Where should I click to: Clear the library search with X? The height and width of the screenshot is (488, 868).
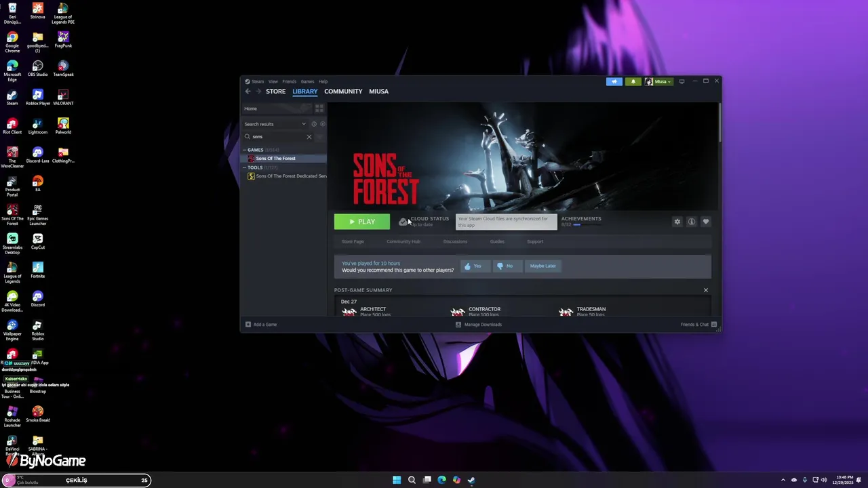tap(309, 137)
